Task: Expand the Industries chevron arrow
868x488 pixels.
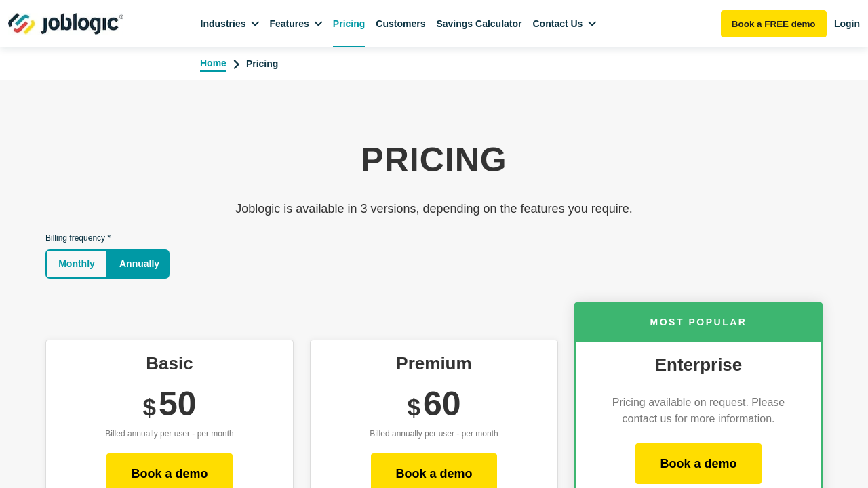Action: point(255,24)
